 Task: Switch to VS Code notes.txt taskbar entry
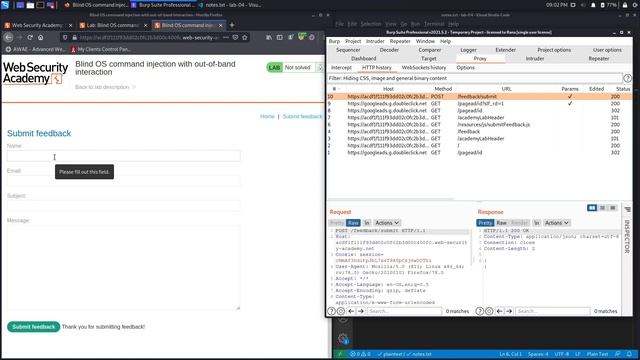[230, 5]
